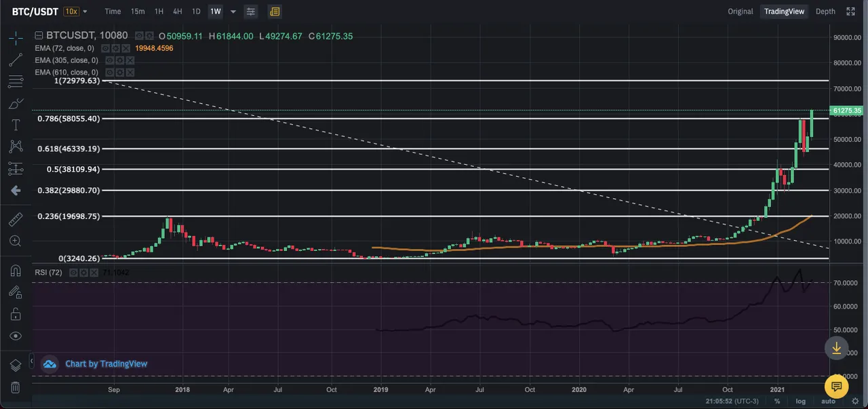
Task: Hide the RSI 72 indicator
Action: click(x=73, y=272)
